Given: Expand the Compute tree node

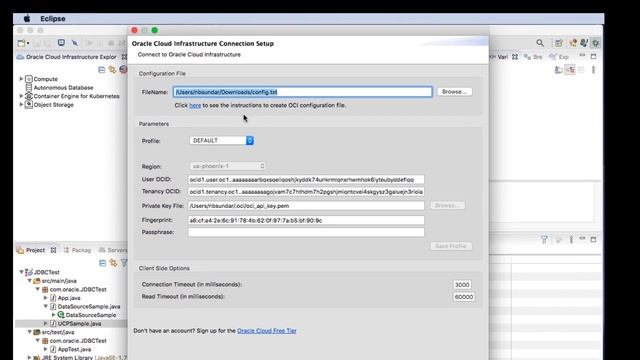Looking at the screenshot, I should pyautogui.click(x=21, y=78).
